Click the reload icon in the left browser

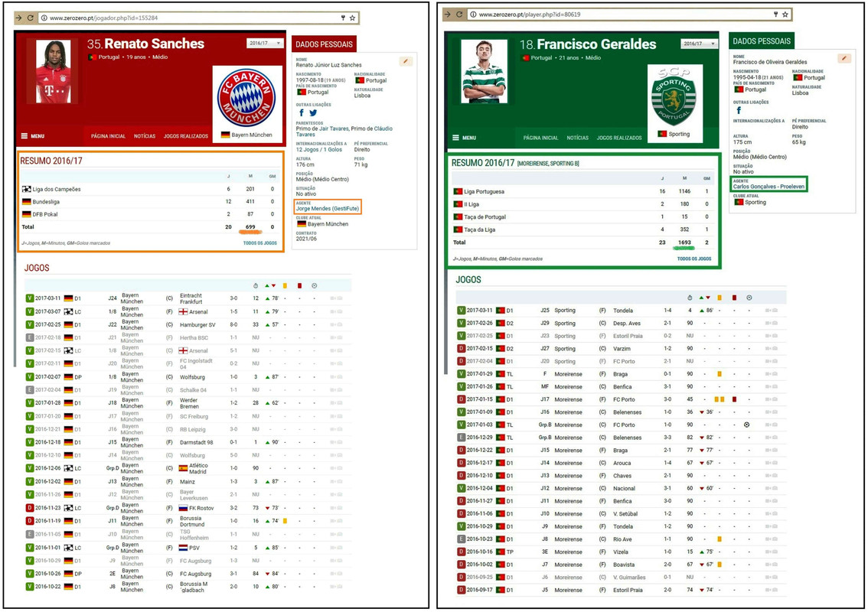click(x=31, y=18)
